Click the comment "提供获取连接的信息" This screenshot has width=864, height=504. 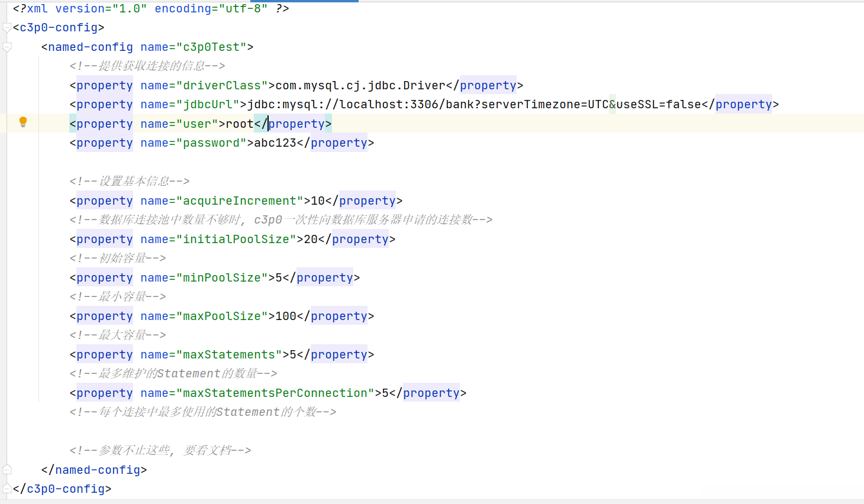pos(147,66)
